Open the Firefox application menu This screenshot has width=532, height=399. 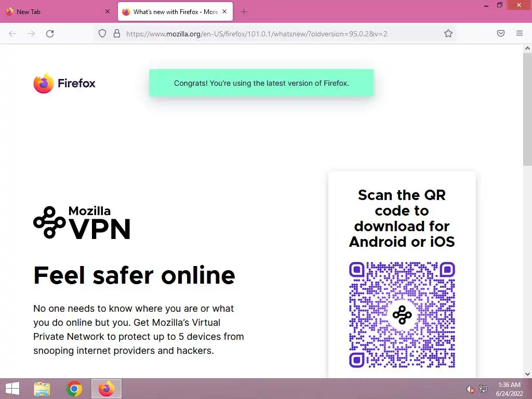coord(520,33)
